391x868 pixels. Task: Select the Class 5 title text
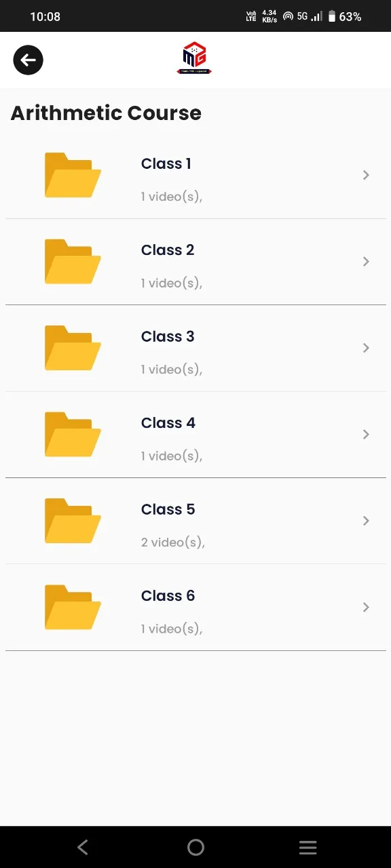168,509
